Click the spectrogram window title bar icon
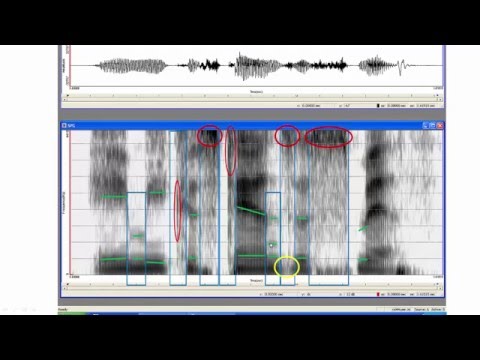This screenshot has height=360, width=480. coord(64,125)
